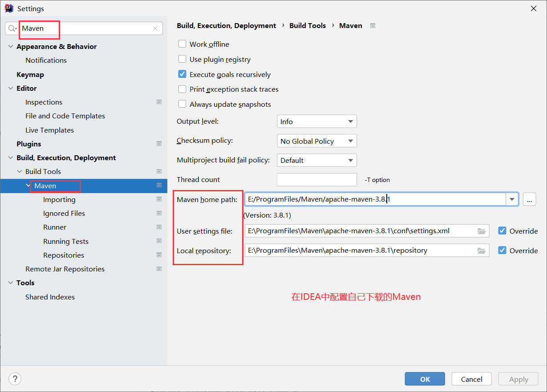Click the project-level icon beside Remote Jar Repositories
The height and width of the screenshot is (392, 547).
click(x=159, y=269)
